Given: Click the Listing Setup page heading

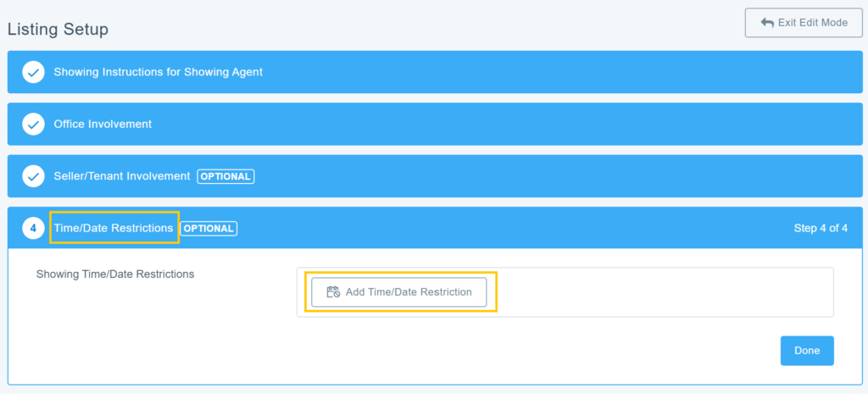Looking at the screenshot, I should click(x=58, y=30).
